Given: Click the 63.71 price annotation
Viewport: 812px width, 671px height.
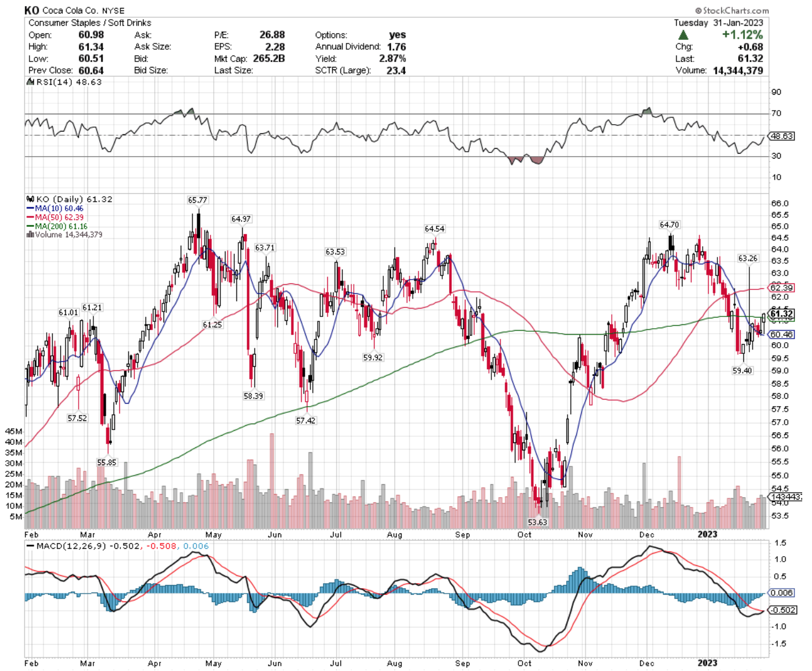Looking at the screenshot, I should click(265, 248).
